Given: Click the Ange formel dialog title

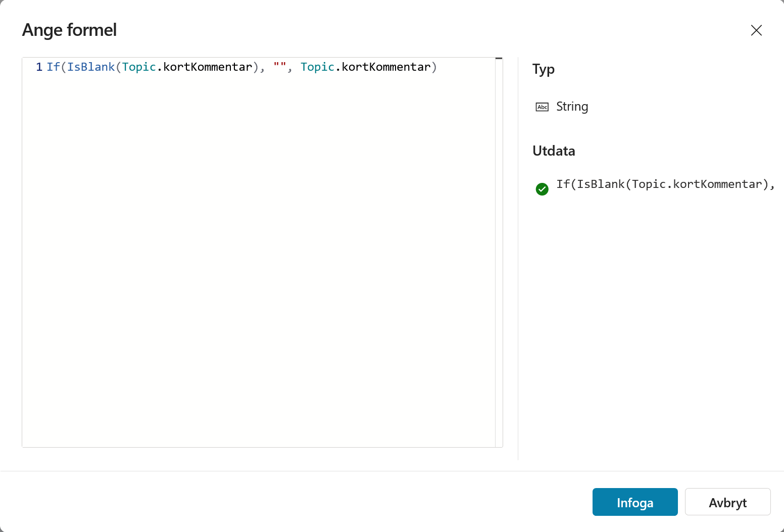Looking at the screenshot, I should tap(70, 30).
